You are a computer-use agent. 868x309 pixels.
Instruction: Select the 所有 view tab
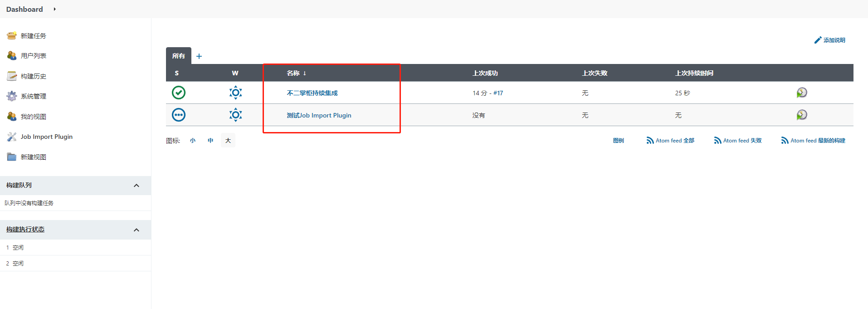coord(179,56)
